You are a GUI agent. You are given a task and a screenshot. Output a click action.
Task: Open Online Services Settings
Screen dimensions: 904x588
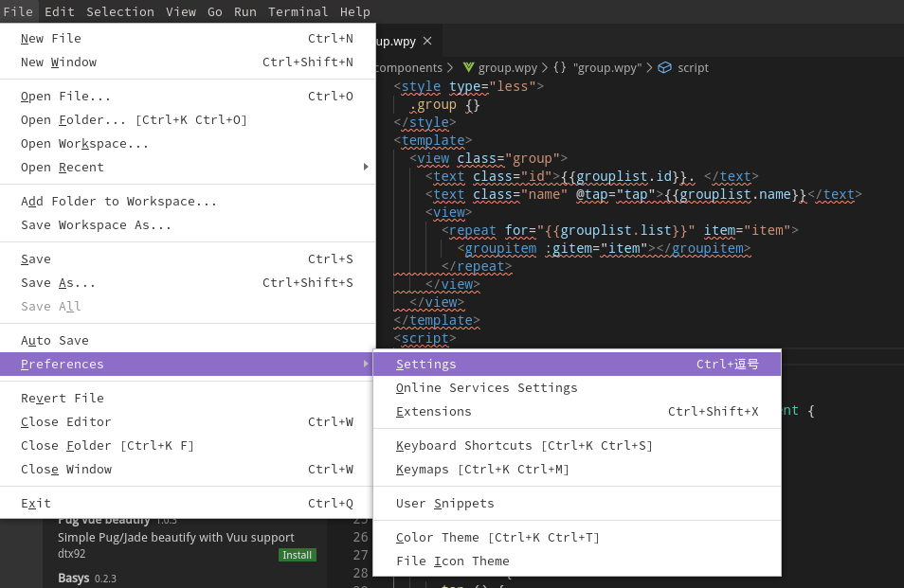point(487,387)
